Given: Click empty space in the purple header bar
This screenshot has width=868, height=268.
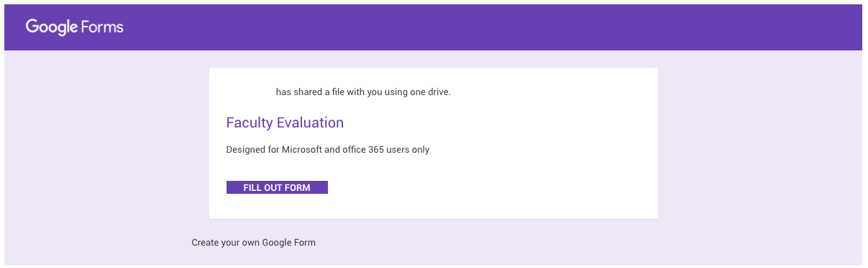Looking at the screenshot, I should click(503, 27).
